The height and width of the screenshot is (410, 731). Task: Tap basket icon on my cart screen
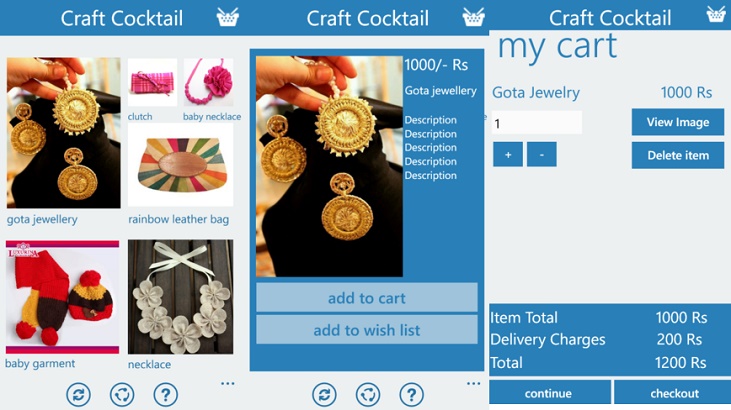pyautogui.click(x=716, y=14)
